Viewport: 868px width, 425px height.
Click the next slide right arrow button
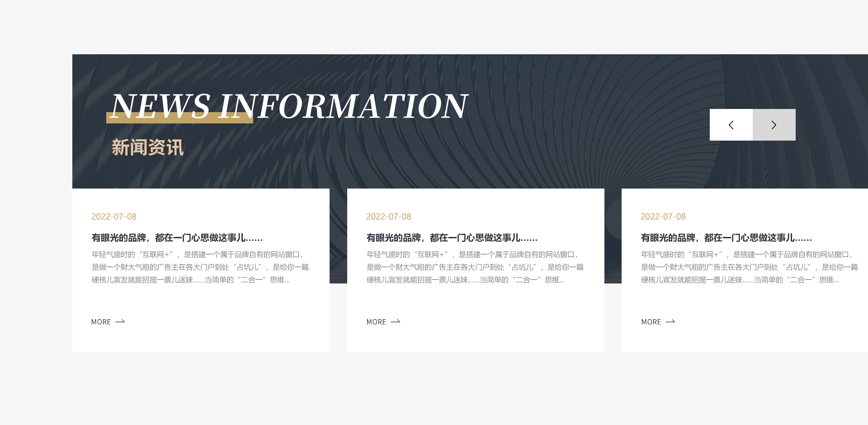pyautogui.click(x=774, y=125)
